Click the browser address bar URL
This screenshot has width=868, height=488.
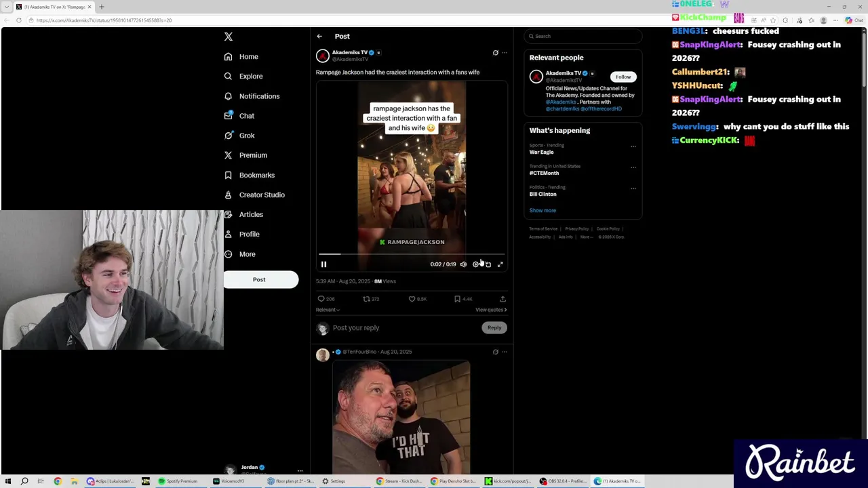(104, 20)
